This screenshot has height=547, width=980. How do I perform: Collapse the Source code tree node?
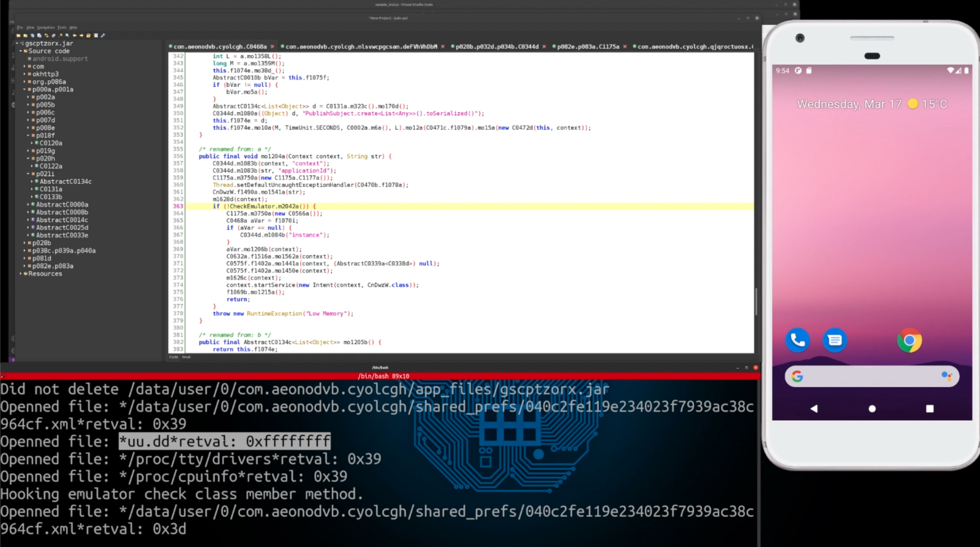coord(21,51)
